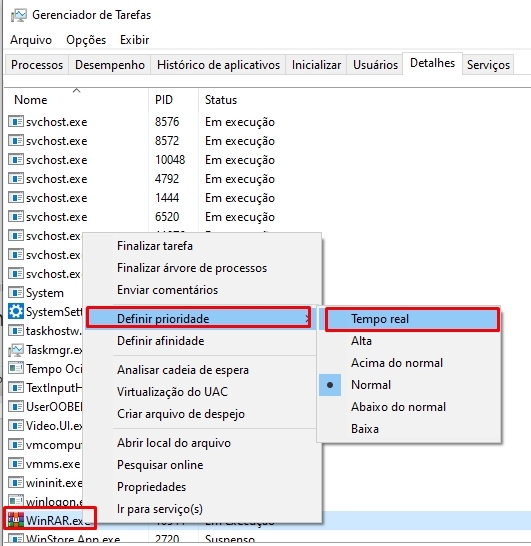This screenshot has height=546, width=531.
Task: Click the Video.UI.exe process icon
Action: (16, 426)
